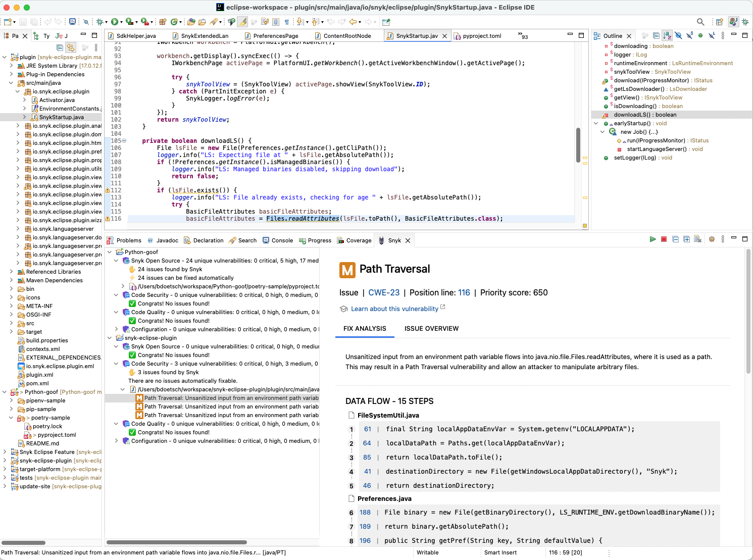Expand the Referenced Libraries tree node
The height and width of the screenshot is (560, 753).
tap(12, 272)
